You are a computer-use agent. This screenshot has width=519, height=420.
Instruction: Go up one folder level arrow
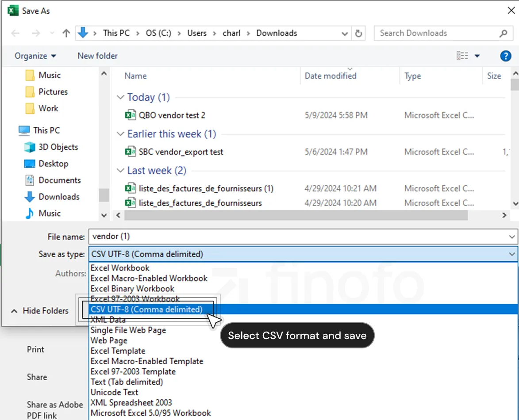66,33
